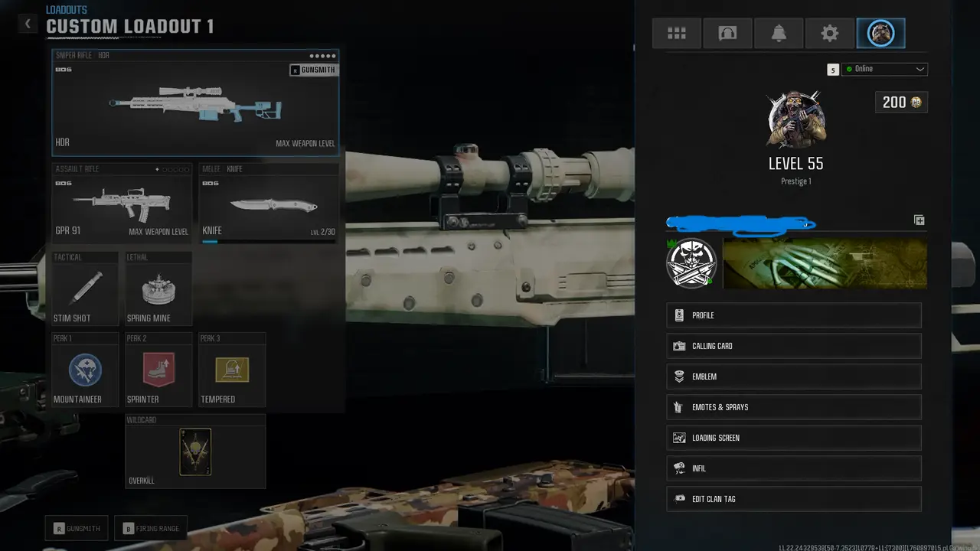Click the Gunsmith button on HDR card

pos(313,70)
